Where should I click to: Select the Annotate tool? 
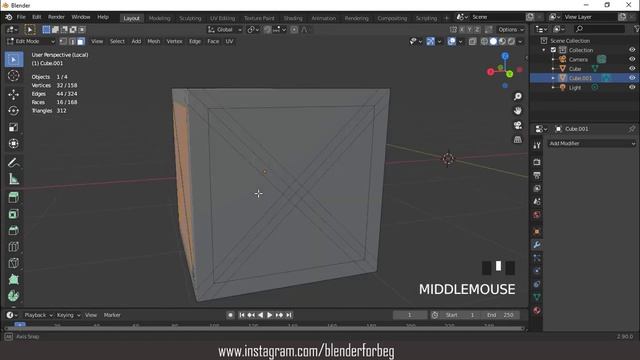pyautogui.click(x=13, y=162)
